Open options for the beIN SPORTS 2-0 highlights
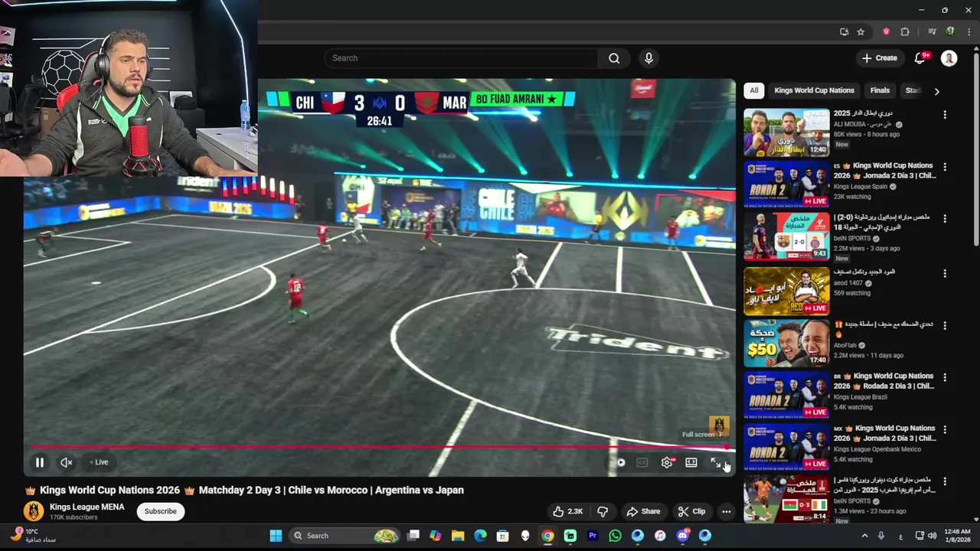This screenshot has width=980, height=551. pos(945,219)
